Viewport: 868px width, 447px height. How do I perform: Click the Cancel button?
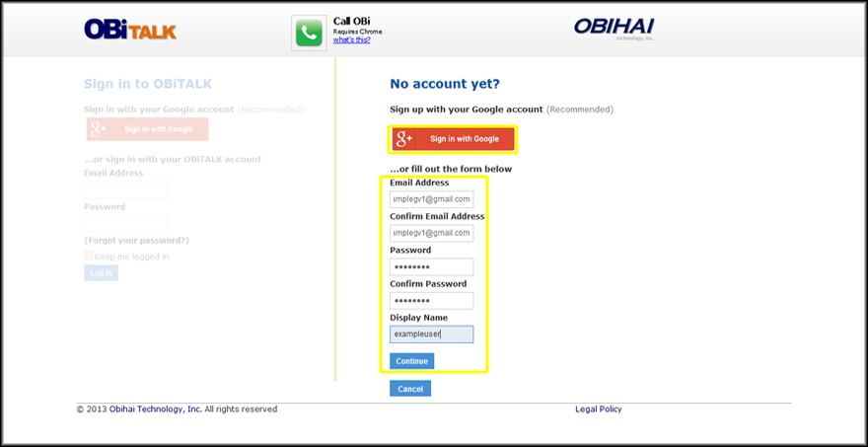pyautogui.click(x=410, y=389)
